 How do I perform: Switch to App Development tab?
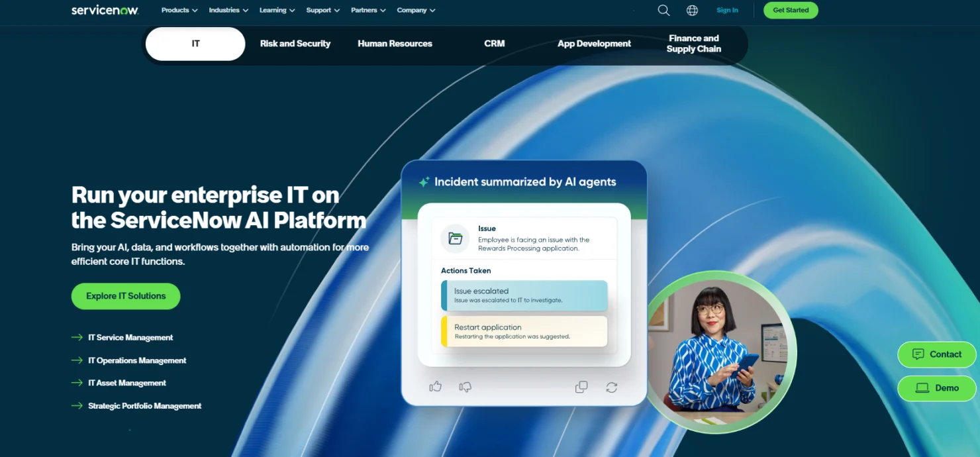coord(594,44)
